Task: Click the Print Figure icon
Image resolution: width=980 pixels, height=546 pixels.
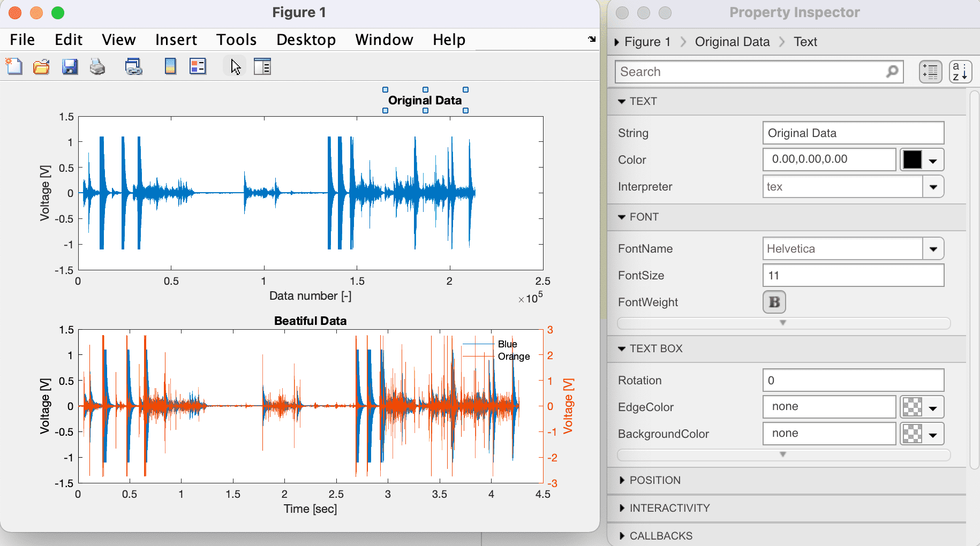Action: (97, 66)
